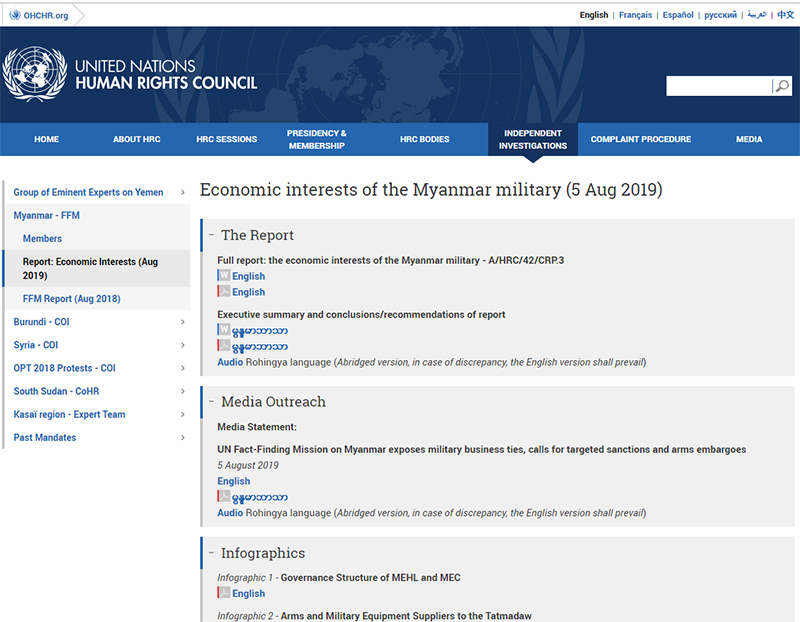Click United Nations Human Rights Council title
The width and height of the screenshot is (800, 622).
166,74
